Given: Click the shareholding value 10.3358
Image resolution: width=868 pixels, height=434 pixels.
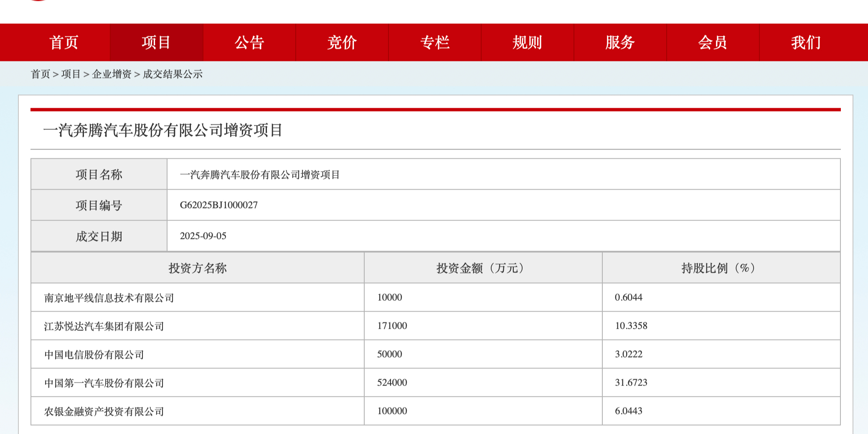Looking at the screenshot, I should tap(631, 326).
